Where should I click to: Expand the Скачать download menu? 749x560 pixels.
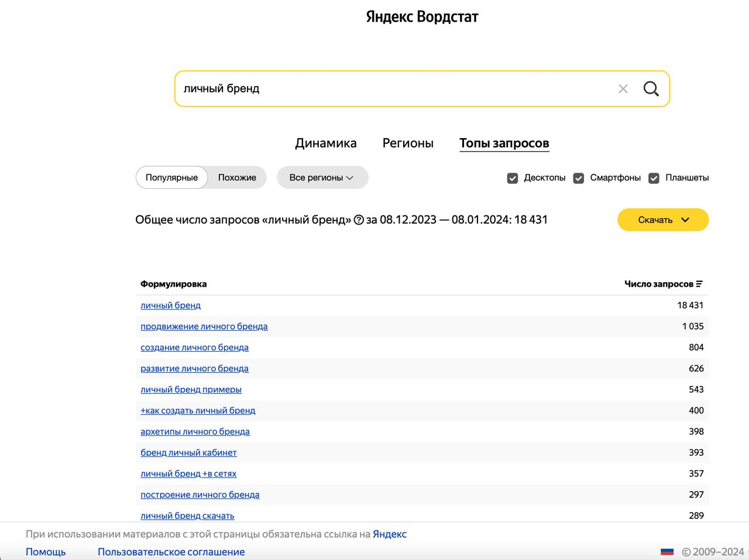click(663, 220)
